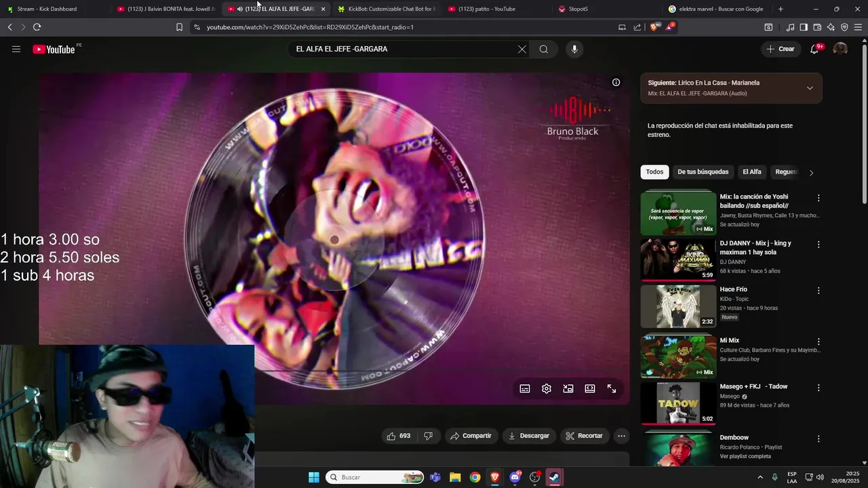Viewport: 868px width, 488px height.
Task: Switch to elektra marvel Google tab
Action: [716, 9]
